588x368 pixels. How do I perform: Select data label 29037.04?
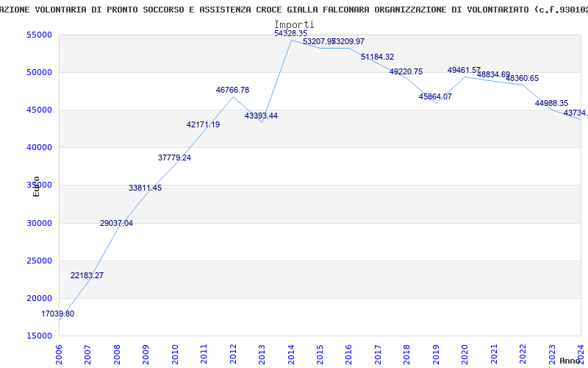click(x=116, y=224)
